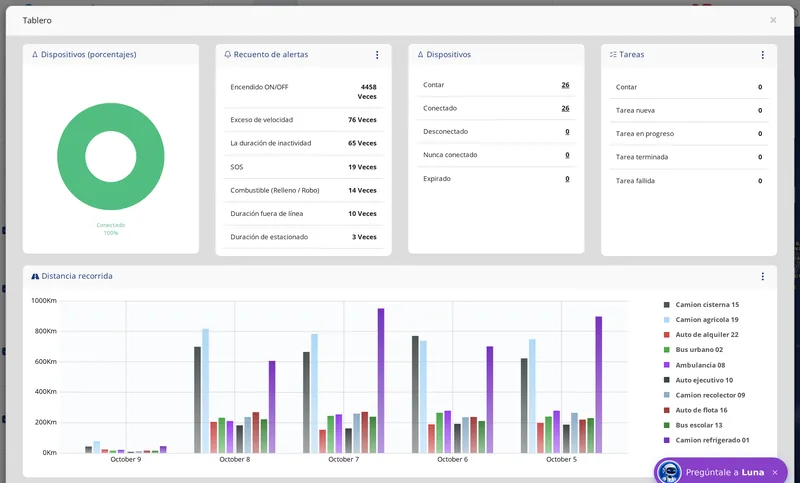The image size is (800, 483).
Task: Toggle Camion recolector 09 legend entry
Action: click(704, 395)
